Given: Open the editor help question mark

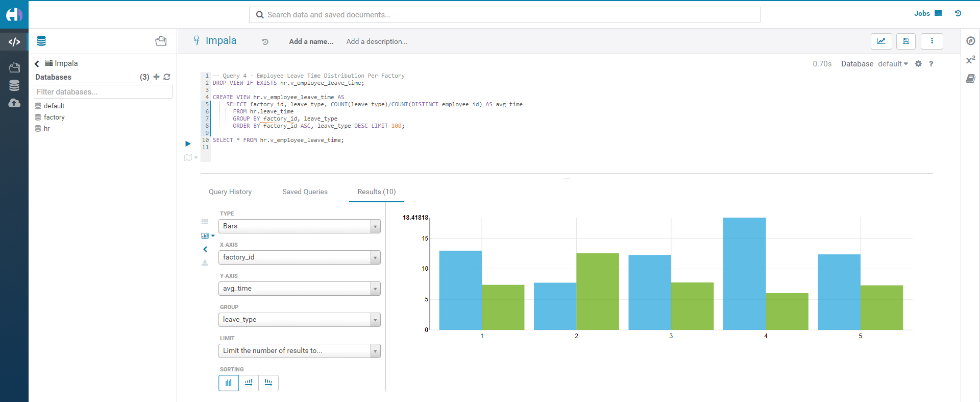Looking at the screenshot, I should [x=931, y=64].
